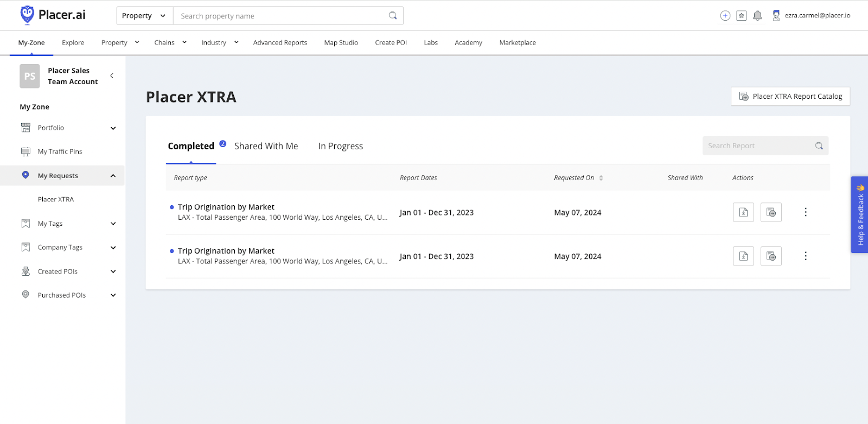Image resolution: width=868 pixels, height=424 pixels.
Task: Open Marketplace from the nav bar
Action: click(x=518, y=42)
